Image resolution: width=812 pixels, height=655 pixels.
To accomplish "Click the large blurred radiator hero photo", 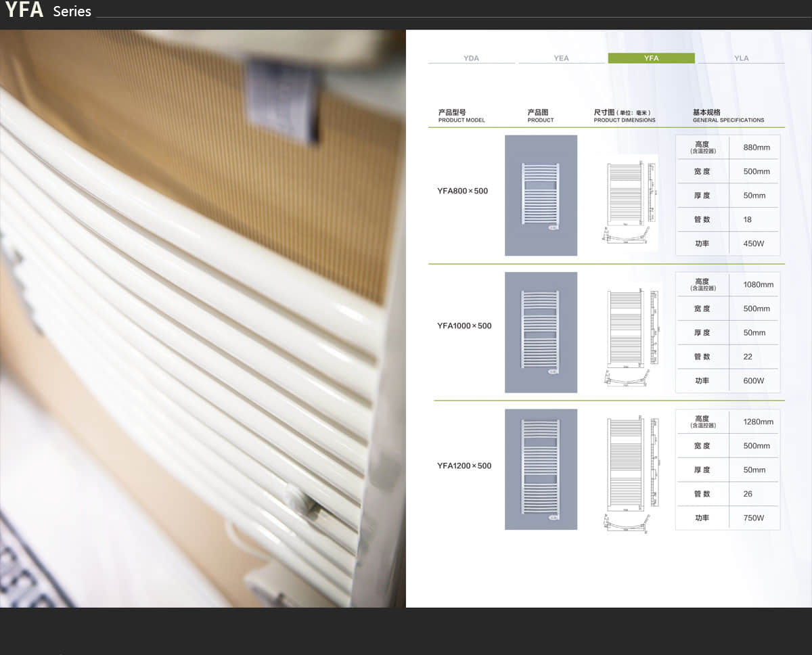I will [x=202, y=318].
